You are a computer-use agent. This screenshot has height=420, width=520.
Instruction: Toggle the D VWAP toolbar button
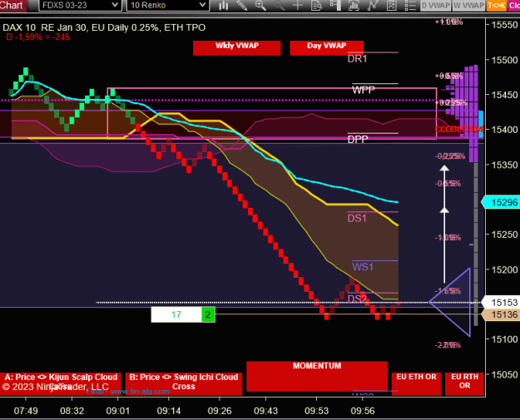pyautogui.click(x=435, y=6)
